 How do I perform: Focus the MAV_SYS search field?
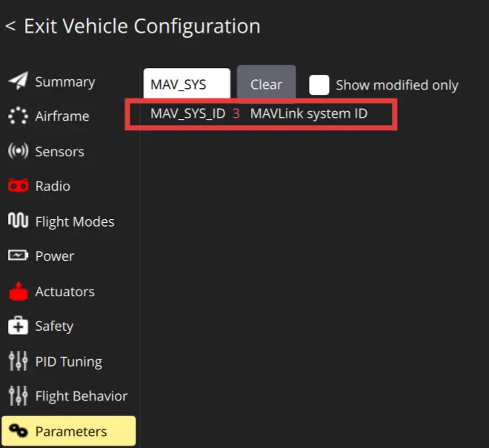coord(187,84)
